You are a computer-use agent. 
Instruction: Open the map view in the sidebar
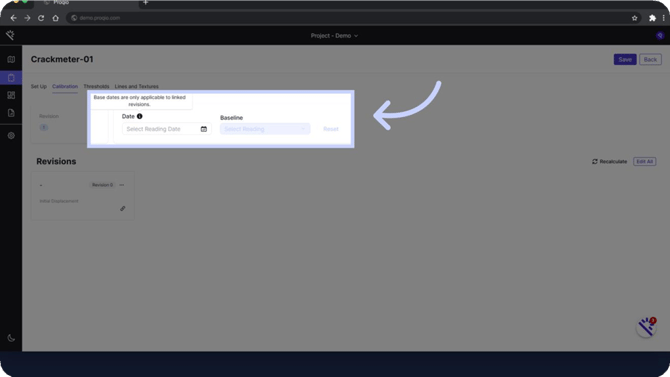[x=11, y=59]
